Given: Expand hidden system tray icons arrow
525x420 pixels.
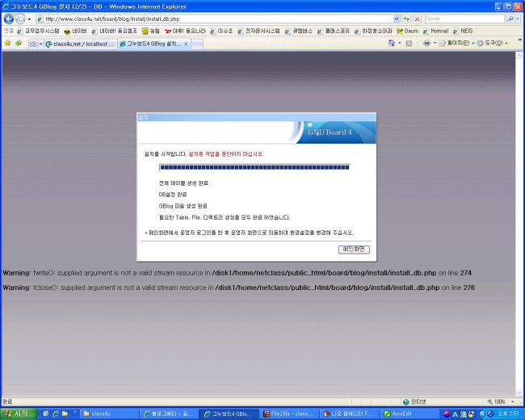Looking at the screenshot, I should pyautogui.click(x=482, y=414).
